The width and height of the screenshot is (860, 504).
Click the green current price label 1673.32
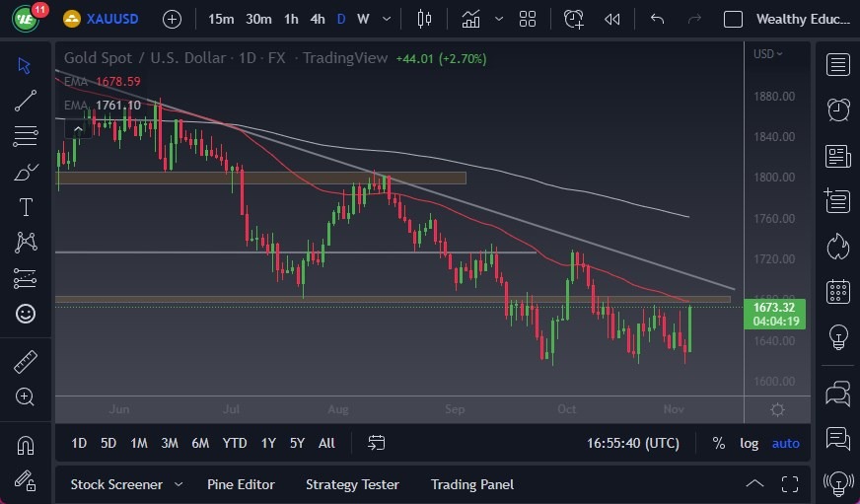pyautogui.click(x=776, y=313)
